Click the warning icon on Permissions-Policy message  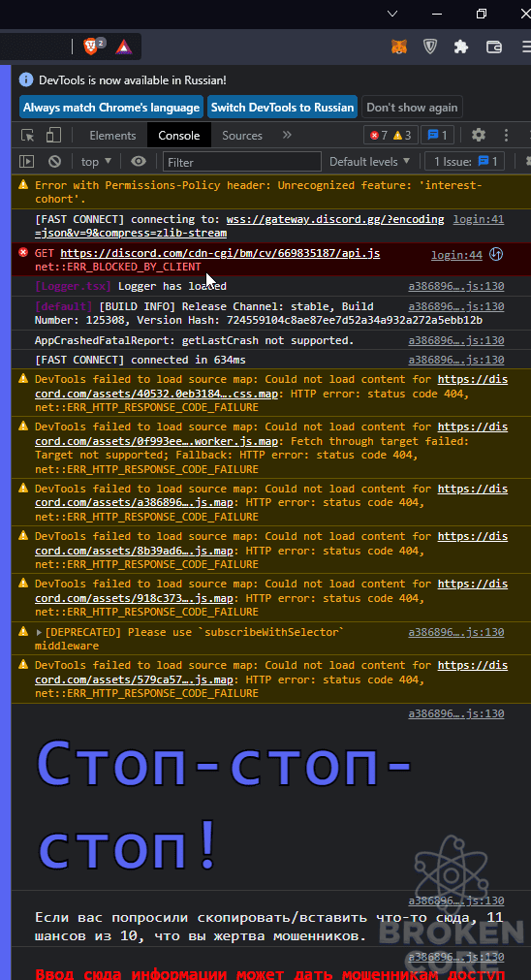tap(23, 184)
